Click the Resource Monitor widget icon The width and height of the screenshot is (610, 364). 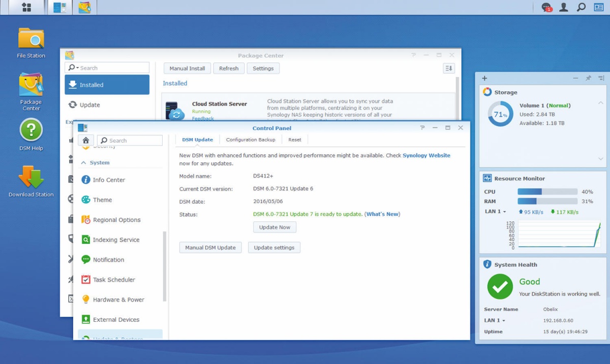tap(487, 178)
